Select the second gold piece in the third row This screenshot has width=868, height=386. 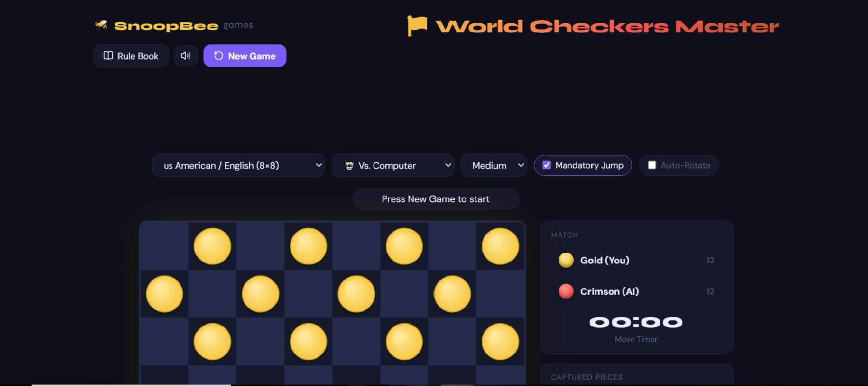click(309, 342)
